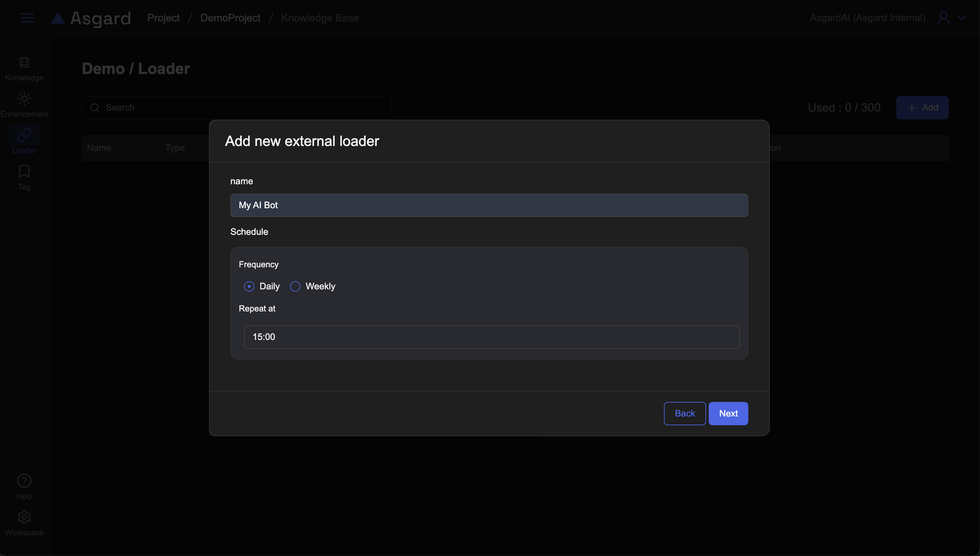Open the Help question-mark icon
The width and height of the screenshot is (980, 556).
coord(24,481)
